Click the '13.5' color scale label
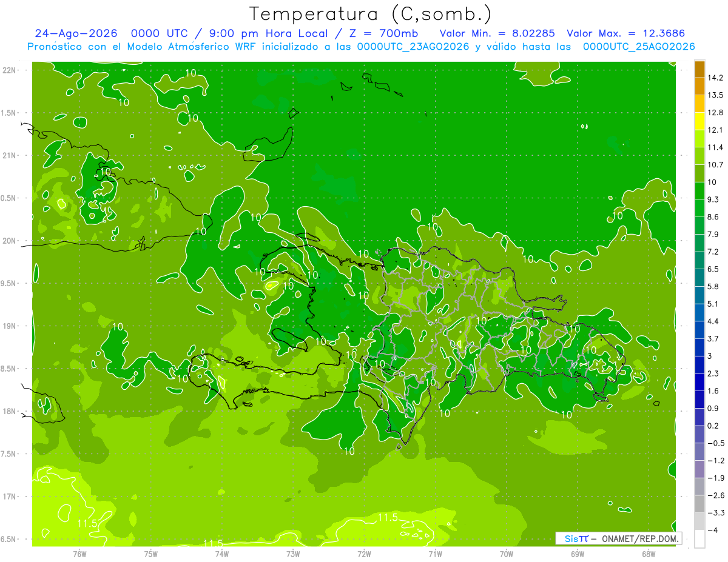 click(715, 95)
